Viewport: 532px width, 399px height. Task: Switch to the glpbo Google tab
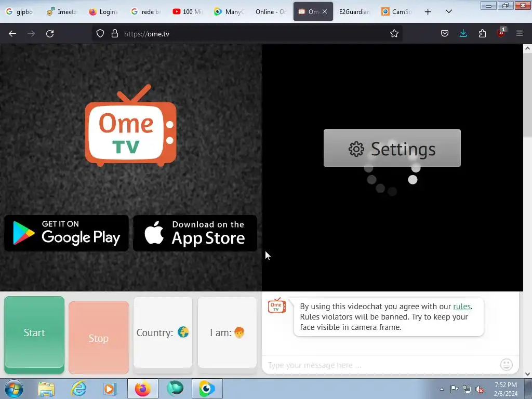pos(20,11)
